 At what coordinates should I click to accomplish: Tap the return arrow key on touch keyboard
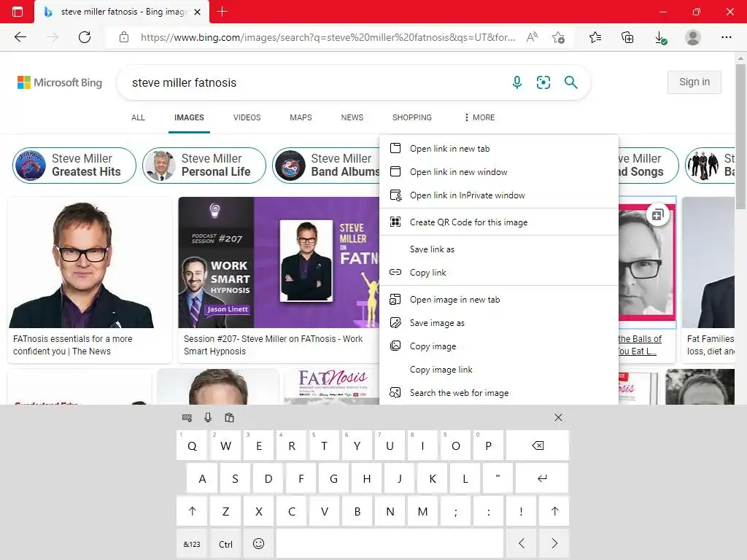click(x=542, y=478)
